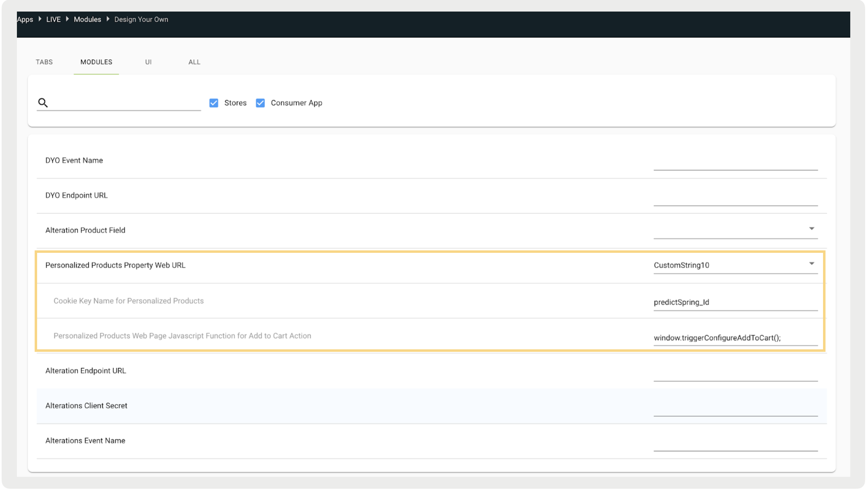Open LIVE breadcrumb link
Image resolution: width=868 pixels, height=490 pixels.
click(53, 19)
